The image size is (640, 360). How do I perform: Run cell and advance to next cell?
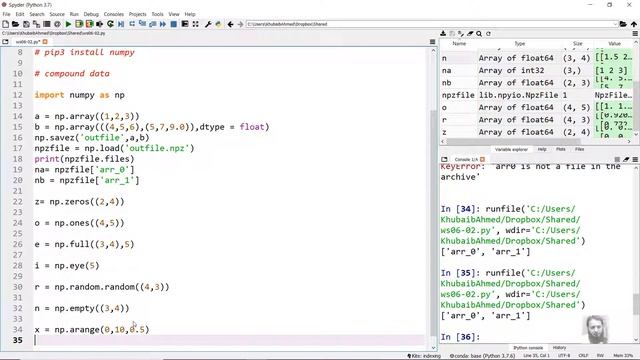pyautogui.click(x=89, y=24)
